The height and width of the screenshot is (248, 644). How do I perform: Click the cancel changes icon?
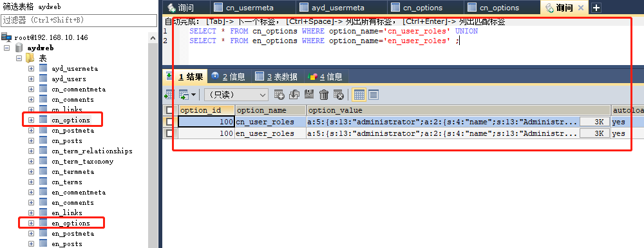339,95
